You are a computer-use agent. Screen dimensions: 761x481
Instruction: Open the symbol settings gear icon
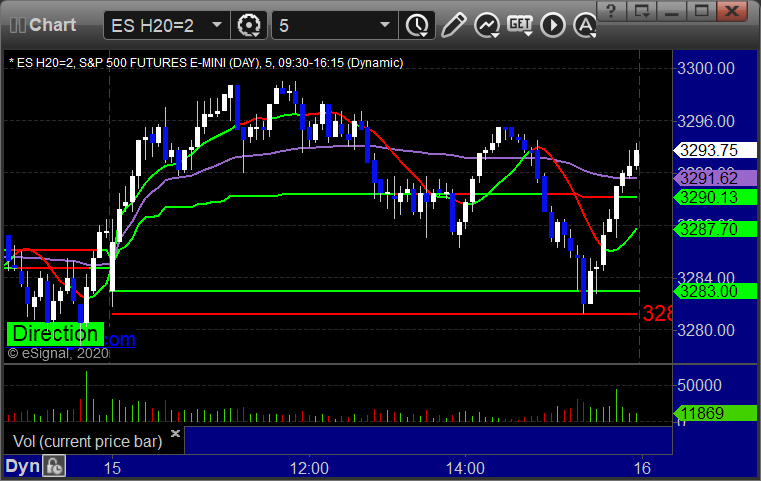click(x=248, y=25)
